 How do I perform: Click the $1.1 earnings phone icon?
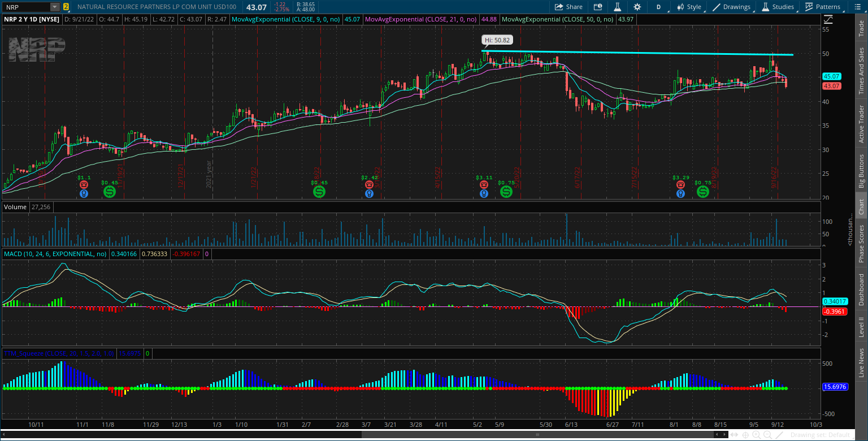(84, 184)
